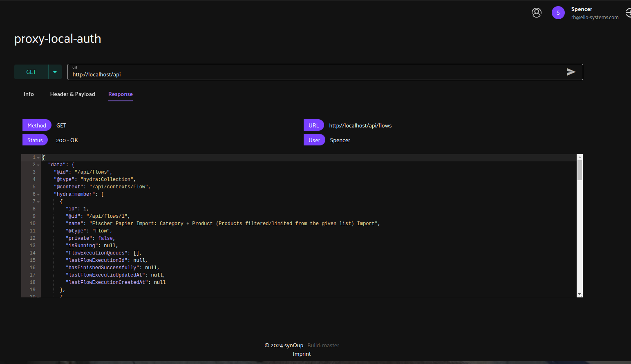
Task: Click the purple S avatar
Action: click(558, 13)
